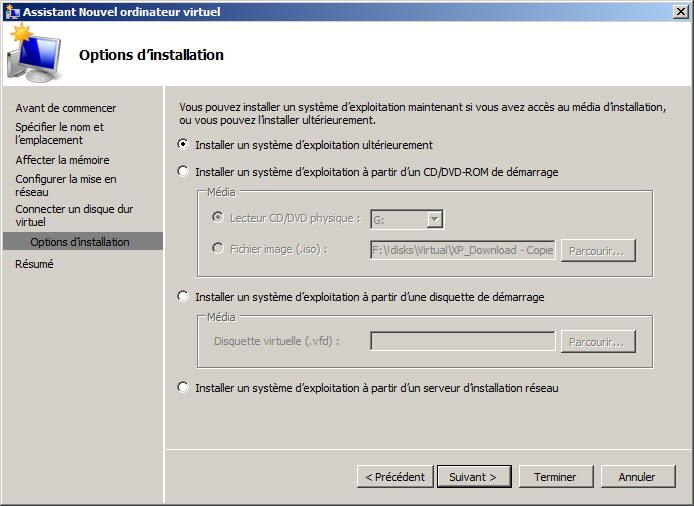Select 'Installer un système d'exploitation ultérieurement' radio
The width and height of the screenshot is (694, 506).
click(183, 144)
